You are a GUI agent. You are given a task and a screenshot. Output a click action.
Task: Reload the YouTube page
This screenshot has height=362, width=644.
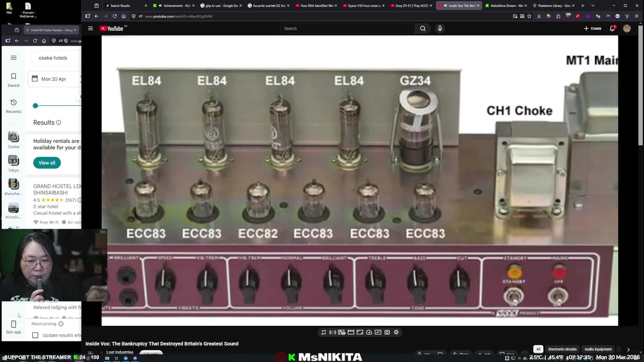(114, 16)
